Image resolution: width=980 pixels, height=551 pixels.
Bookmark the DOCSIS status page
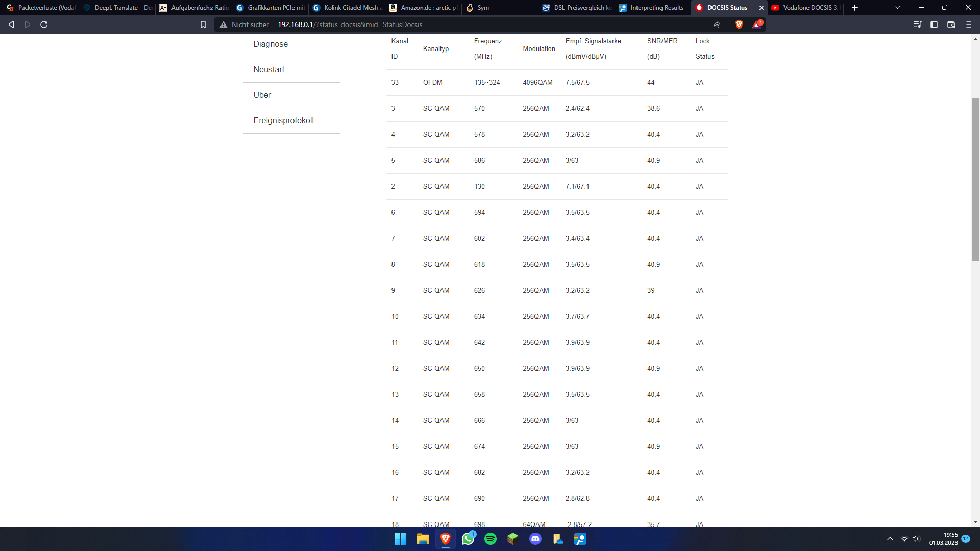203,24
